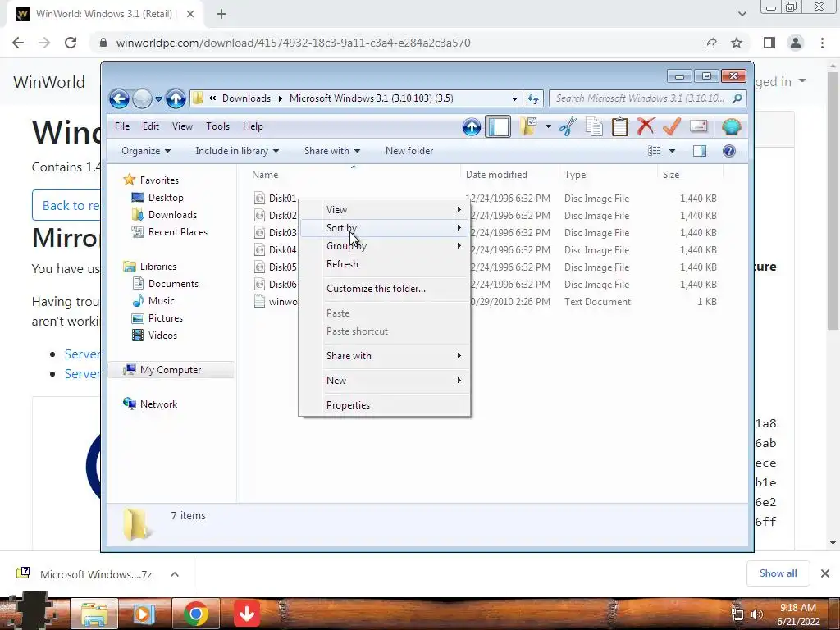Click the Up button beside address bar

(176, 98)
